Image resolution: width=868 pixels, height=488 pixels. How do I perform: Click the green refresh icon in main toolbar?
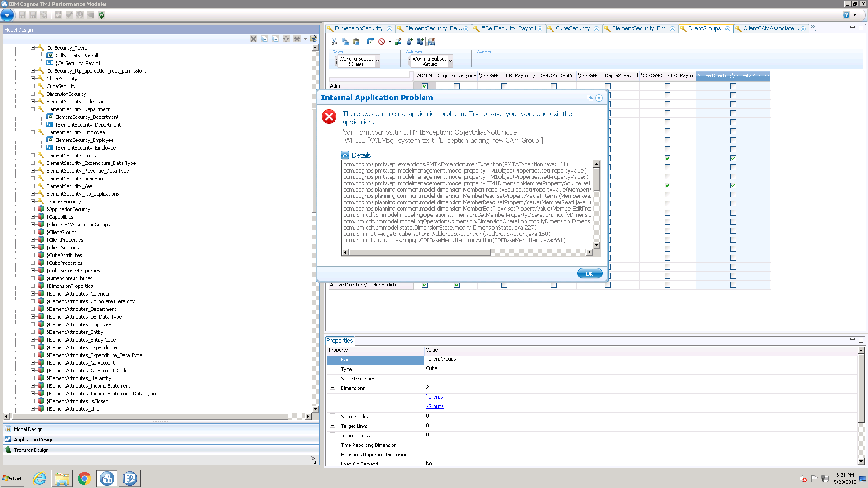102,15
